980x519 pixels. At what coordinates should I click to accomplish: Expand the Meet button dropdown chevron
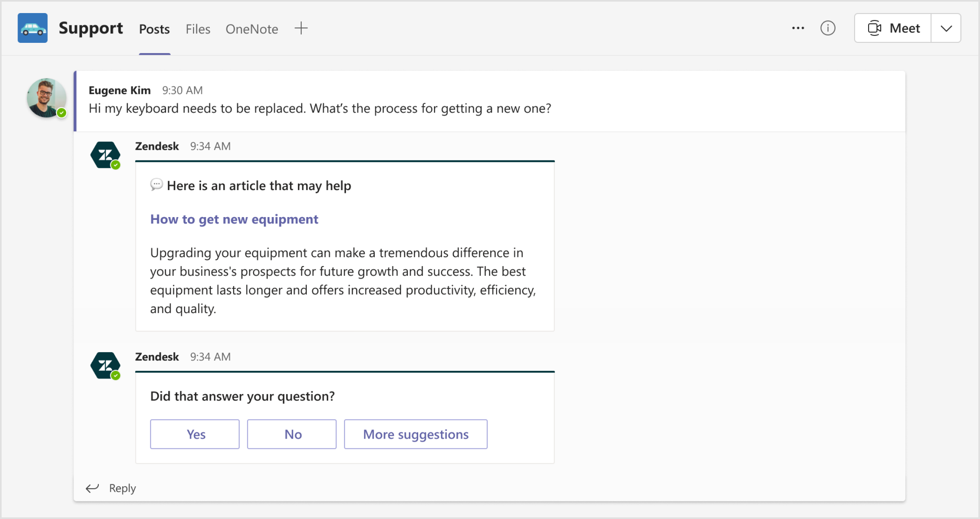click(x=946, y=28)
